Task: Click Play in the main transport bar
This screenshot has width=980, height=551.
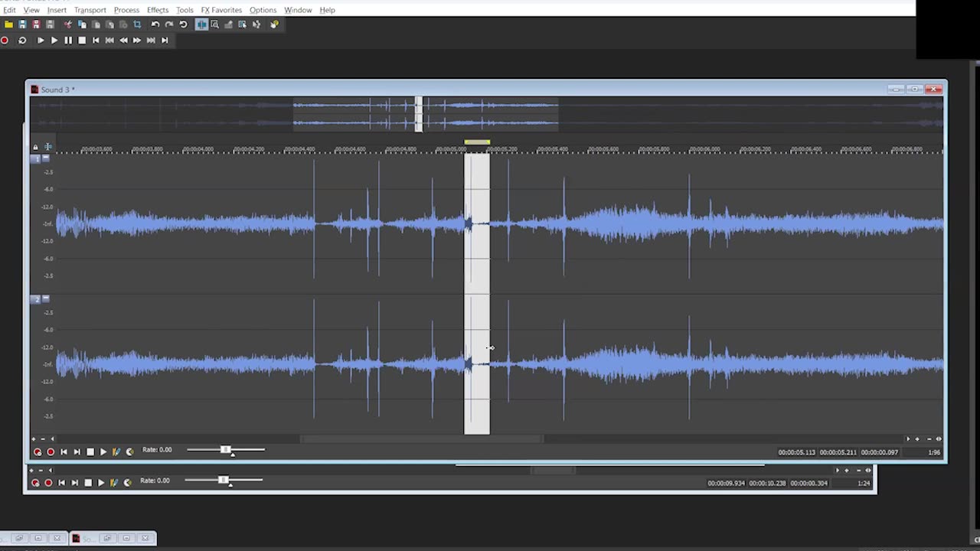Action: (54, 41)
